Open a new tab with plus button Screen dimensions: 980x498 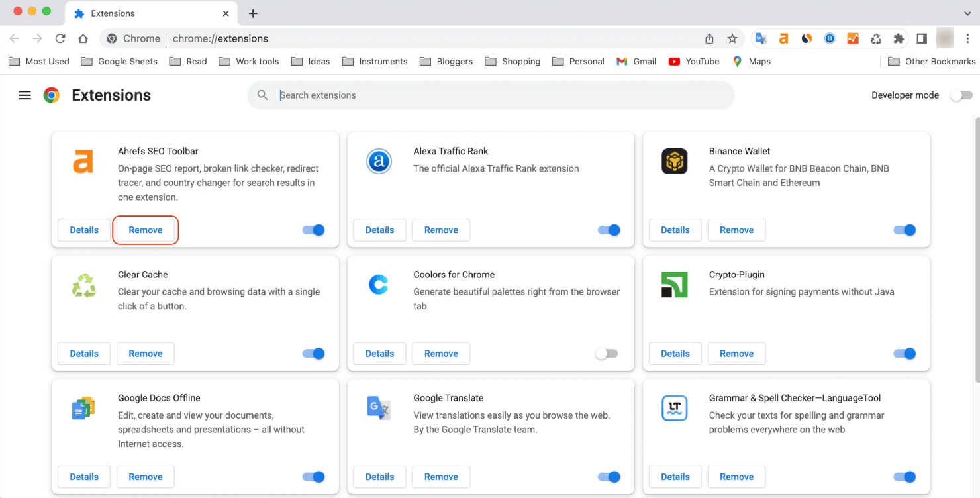253,13
